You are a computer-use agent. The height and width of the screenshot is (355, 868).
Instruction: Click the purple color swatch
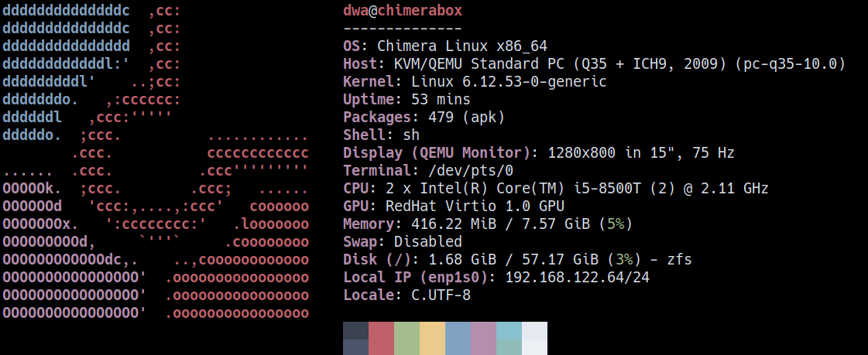(x=483, y=338)
